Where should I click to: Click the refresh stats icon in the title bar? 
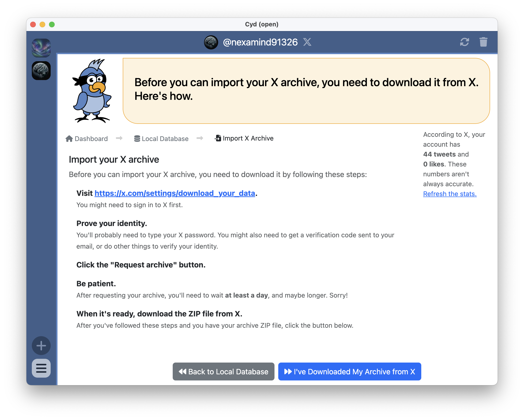(x=464, y=42)
